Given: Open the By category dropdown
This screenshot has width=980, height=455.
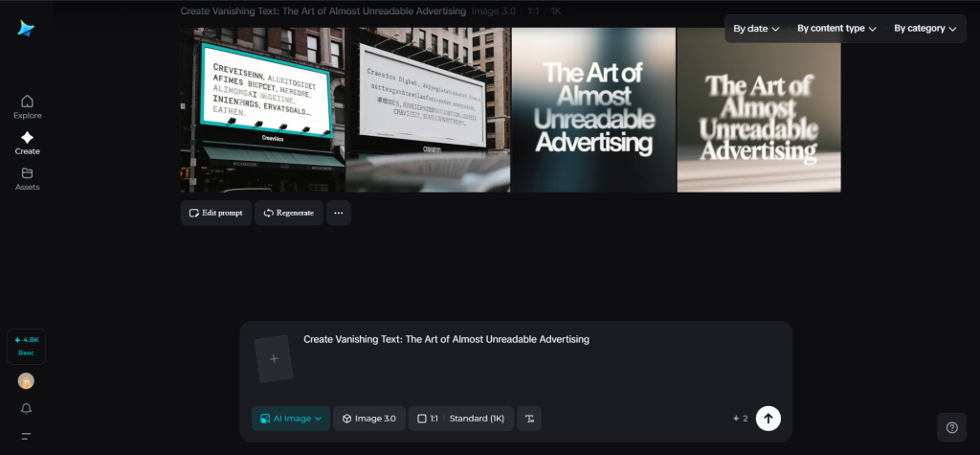Looking at the screenshot, I should [924, 29].
